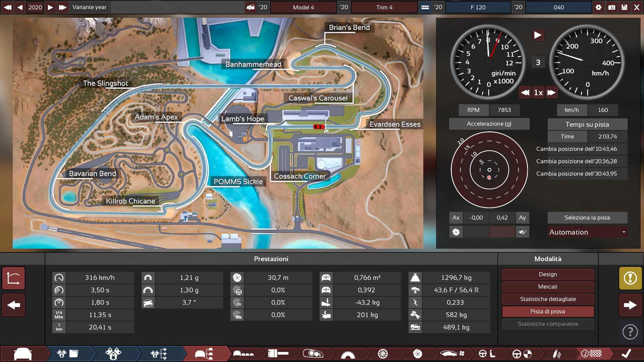Click the rewind double-arrow year button
This screenshot has width=644, height=362.
pos(7,7)
